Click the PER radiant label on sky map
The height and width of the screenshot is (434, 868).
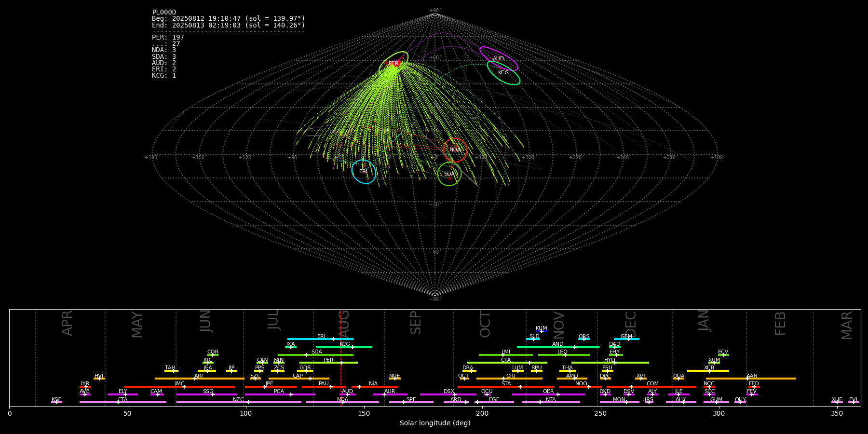393,64
